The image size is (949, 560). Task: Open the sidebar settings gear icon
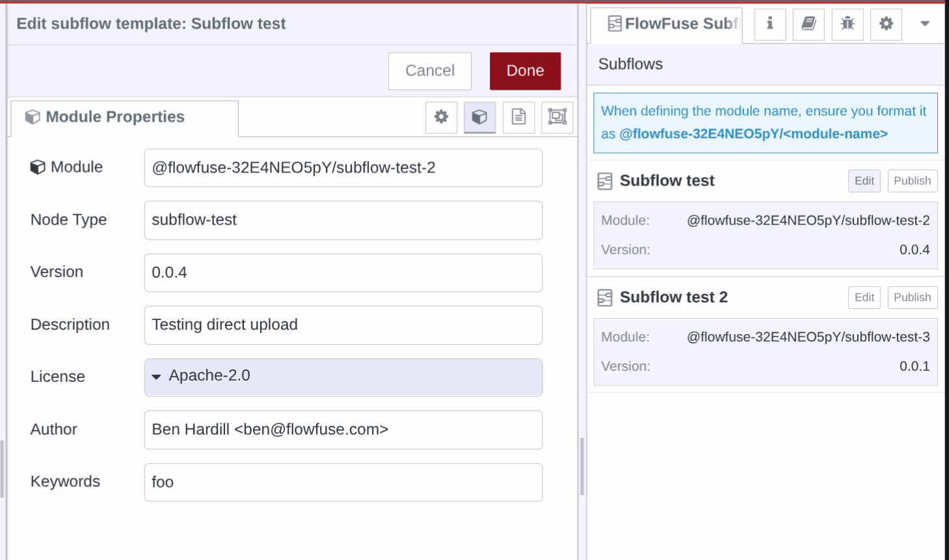click(x=885, y=24)
